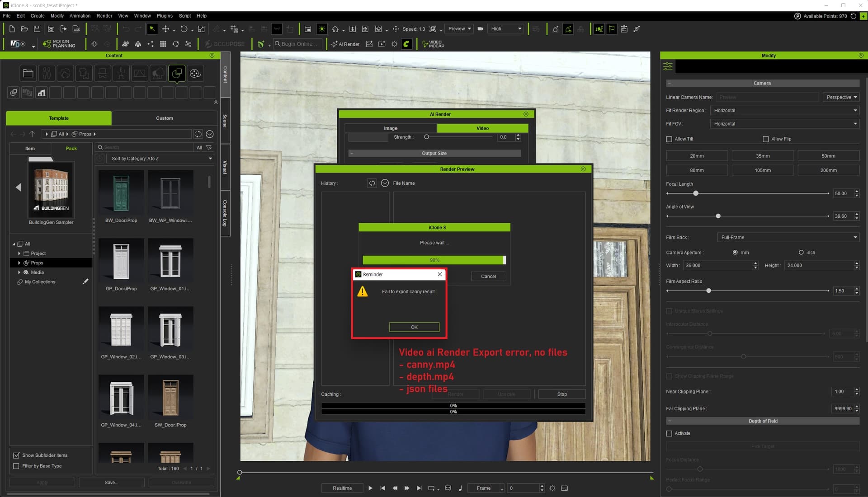This screenshot has width=868, height=497.
Task: Open the project settings gear by timeline
Action: (552, 488)
